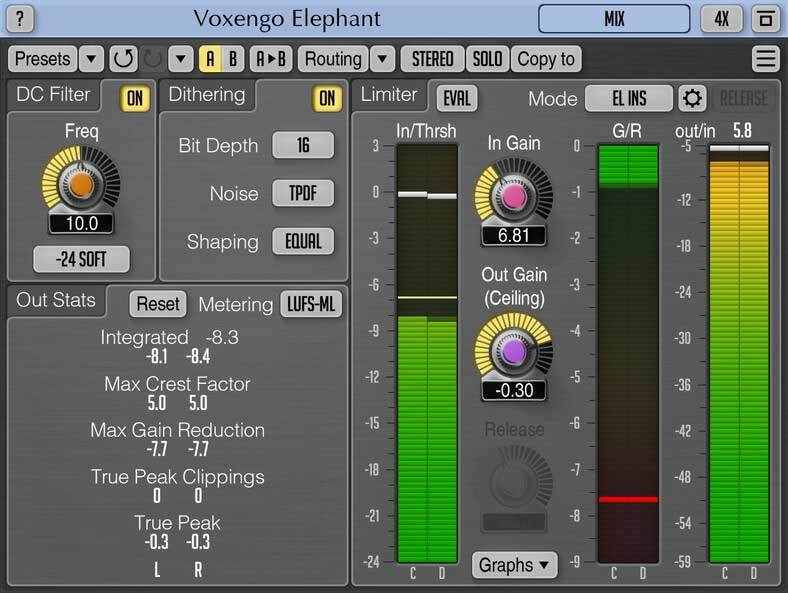Click the red peak marker in G/R meter
This screenshot has width=788, height=593.
tap(628, 500)
